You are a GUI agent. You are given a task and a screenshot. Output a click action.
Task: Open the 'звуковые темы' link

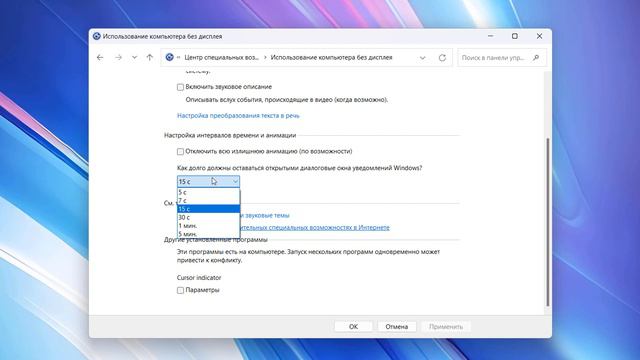265,215
